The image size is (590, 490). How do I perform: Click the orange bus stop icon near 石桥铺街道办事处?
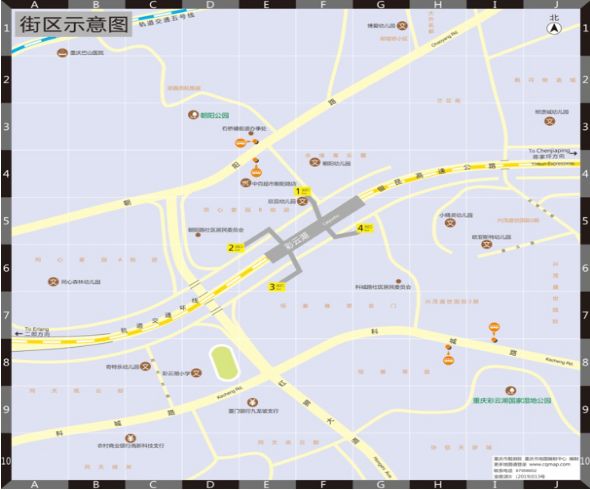coord(240,143)
